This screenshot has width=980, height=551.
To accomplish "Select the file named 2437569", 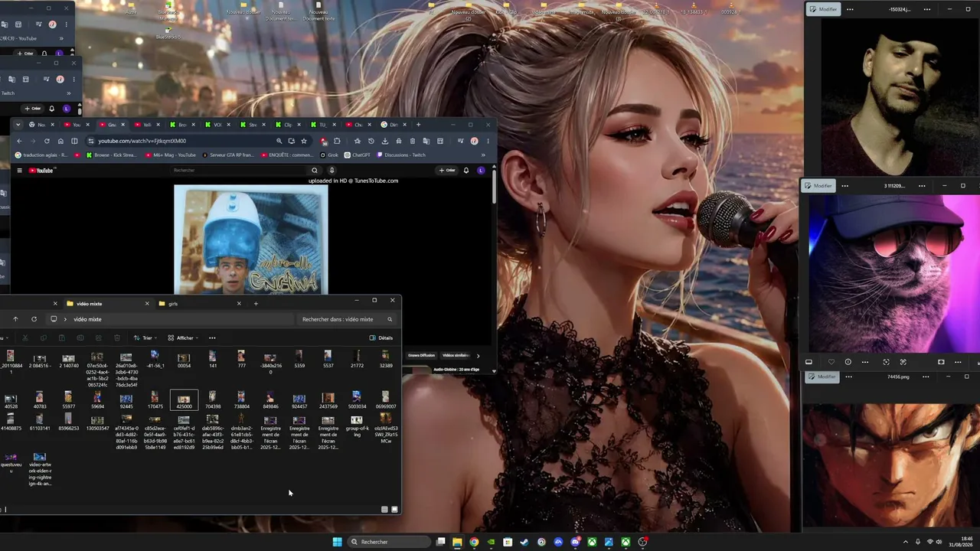I will click(328, 400).
